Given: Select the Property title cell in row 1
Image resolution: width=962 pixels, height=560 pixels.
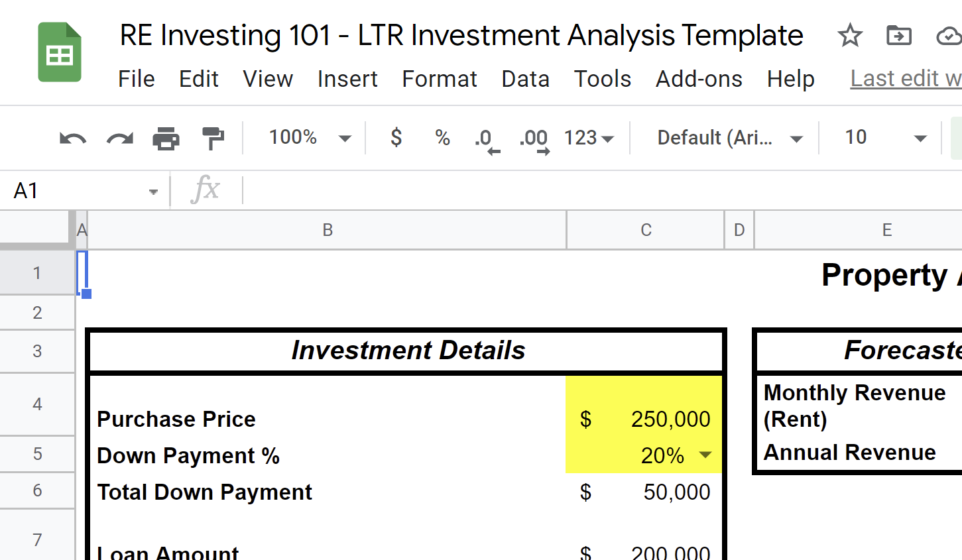Looking at the screenshot, I should 892,274.
